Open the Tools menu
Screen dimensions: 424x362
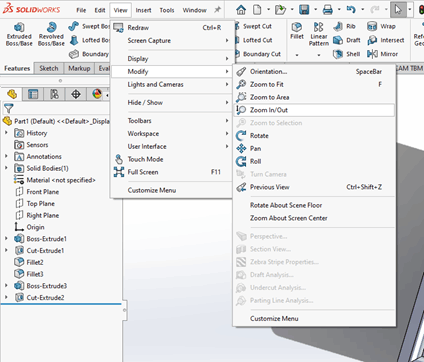point(167,10)
